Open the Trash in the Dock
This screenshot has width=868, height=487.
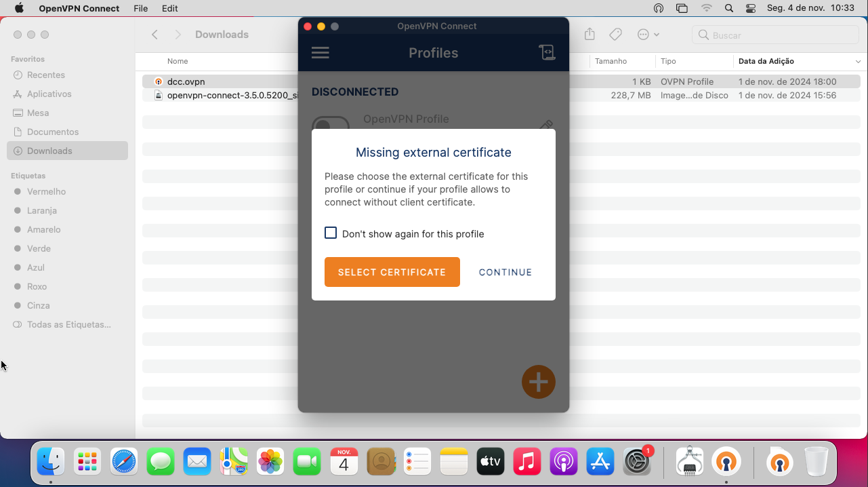(x=816, y=462)
